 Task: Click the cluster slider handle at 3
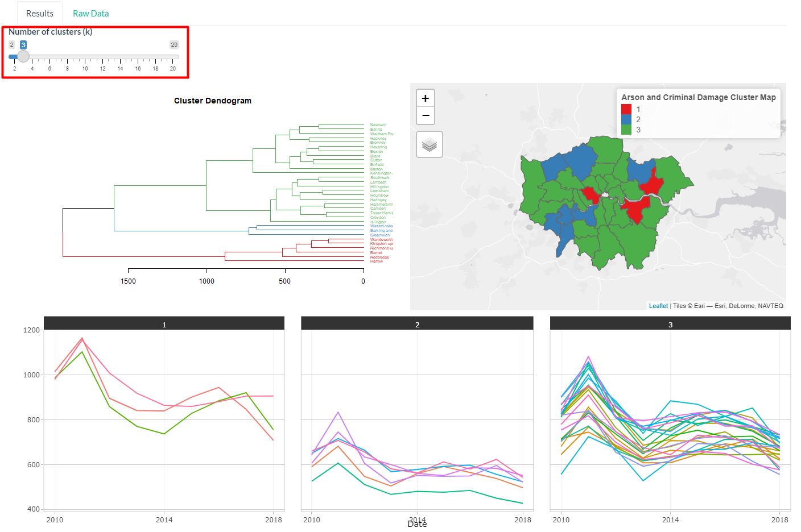pos(23,56)
